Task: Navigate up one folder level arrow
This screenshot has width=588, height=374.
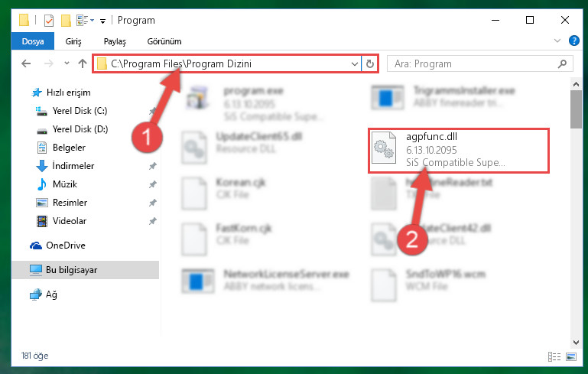Action: tap(83, 63)
